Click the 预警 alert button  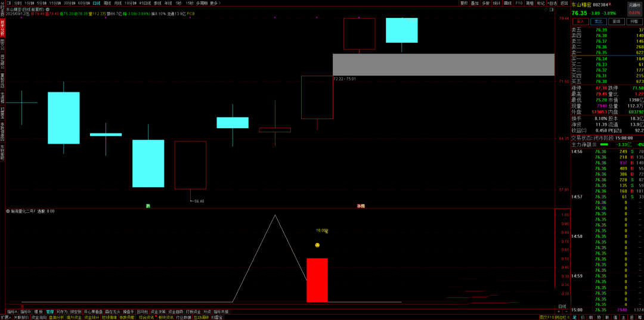pos(634,21)
